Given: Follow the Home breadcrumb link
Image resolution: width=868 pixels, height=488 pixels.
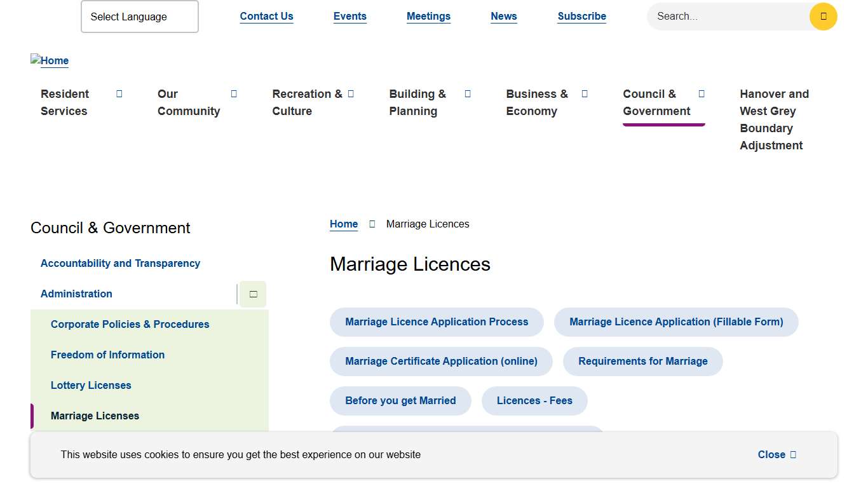Looking at the screenshot, I should coord(343,224).
